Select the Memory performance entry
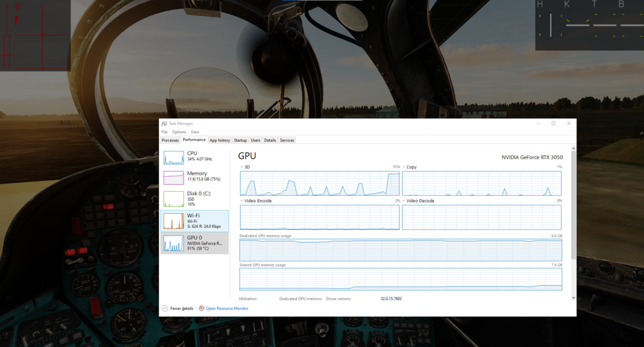This screenshot has height=347, width=644. tap(194, 178)
